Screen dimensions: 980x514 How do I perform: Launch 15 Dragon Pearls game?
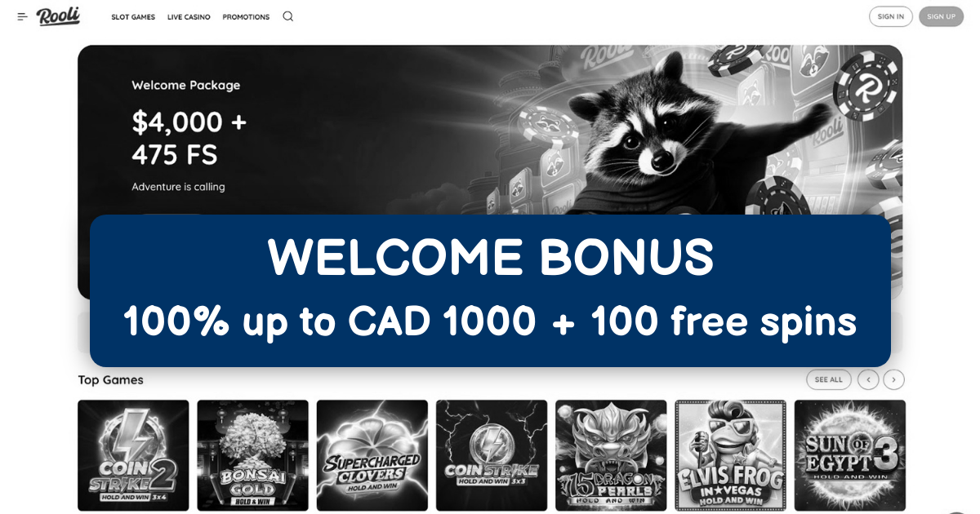[x=611, y=455]
